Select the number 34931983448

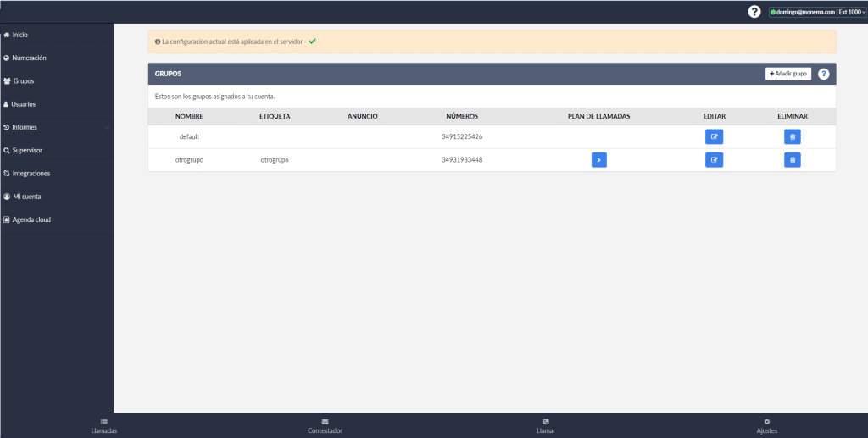pyautogui.click(x=462, y=160)
